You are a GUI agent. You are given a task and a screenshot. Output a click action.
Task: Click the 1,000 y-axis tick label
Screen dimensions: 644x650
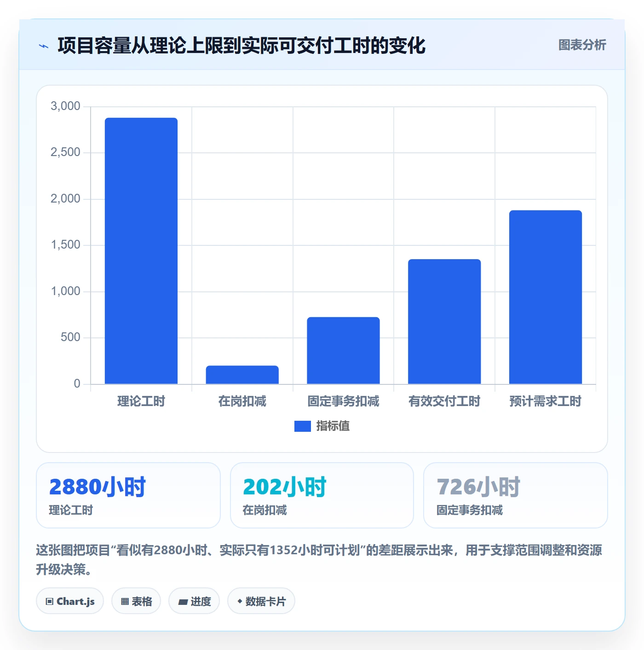coord(65,291)
